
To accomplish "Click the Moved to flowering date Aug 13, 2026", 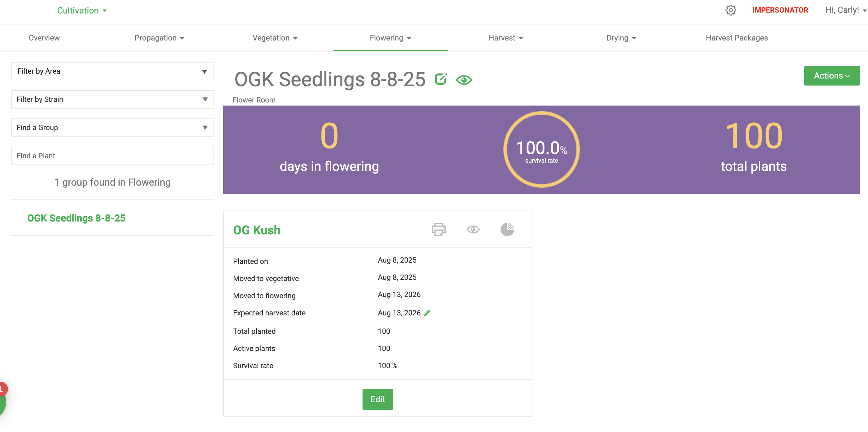I will [399, 295].
